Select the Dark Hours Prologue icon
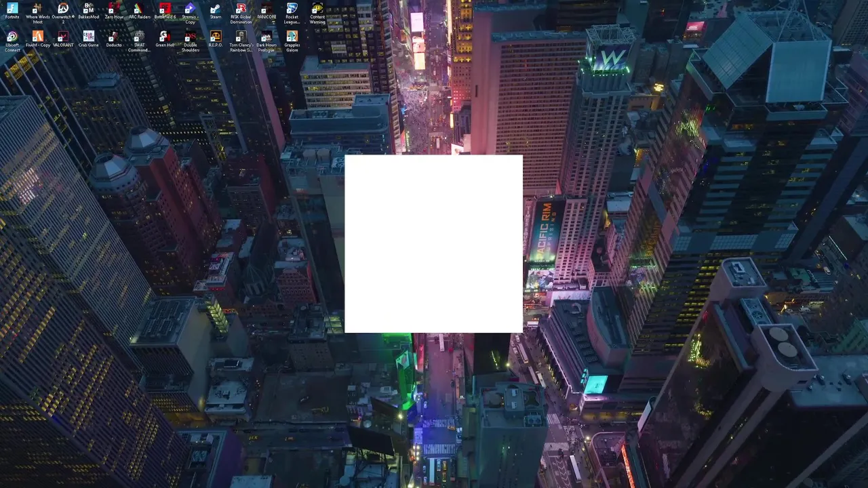This screenshot has width=868, height=488. tap(267, 41)
